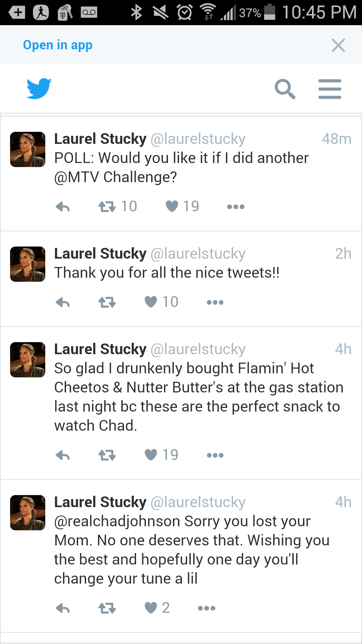Open more options on the poll tweet
The height and width of the screenshot is (644, 362).
coord(236,207)
